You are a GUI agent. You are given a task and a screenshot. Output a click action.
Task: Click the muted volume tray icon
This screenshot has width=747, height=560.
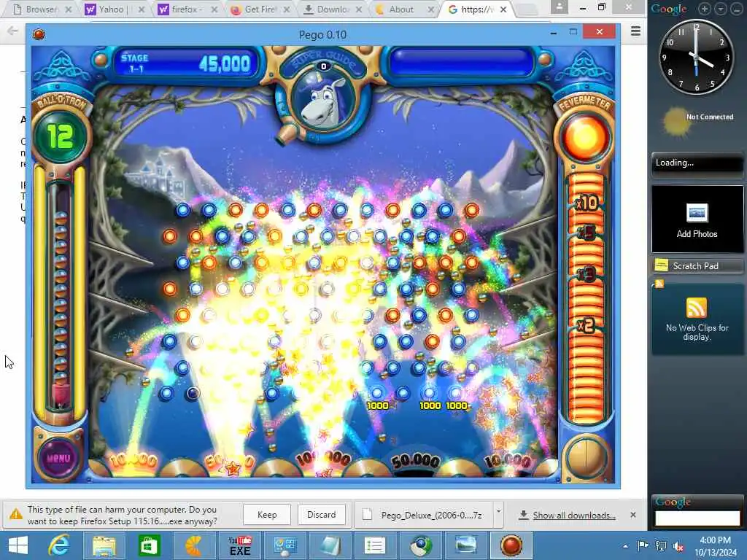pos(678,546)
